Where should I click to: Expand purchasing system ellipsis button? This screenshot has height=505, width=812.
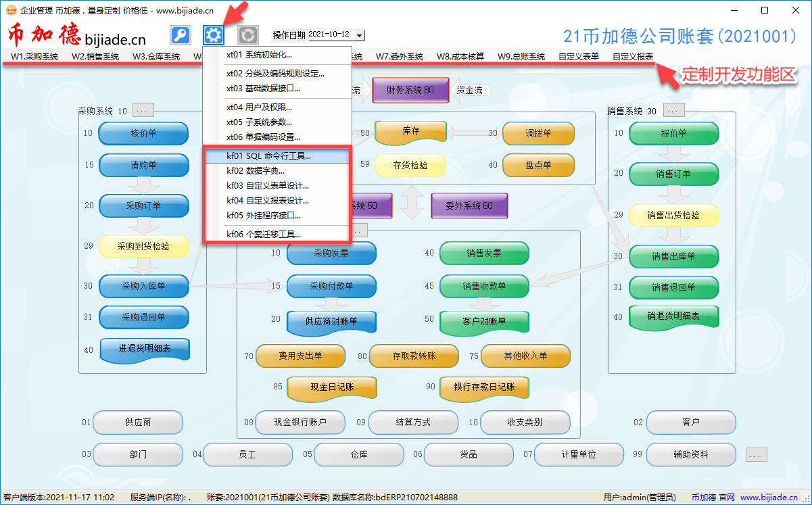(x=143, y=111)
